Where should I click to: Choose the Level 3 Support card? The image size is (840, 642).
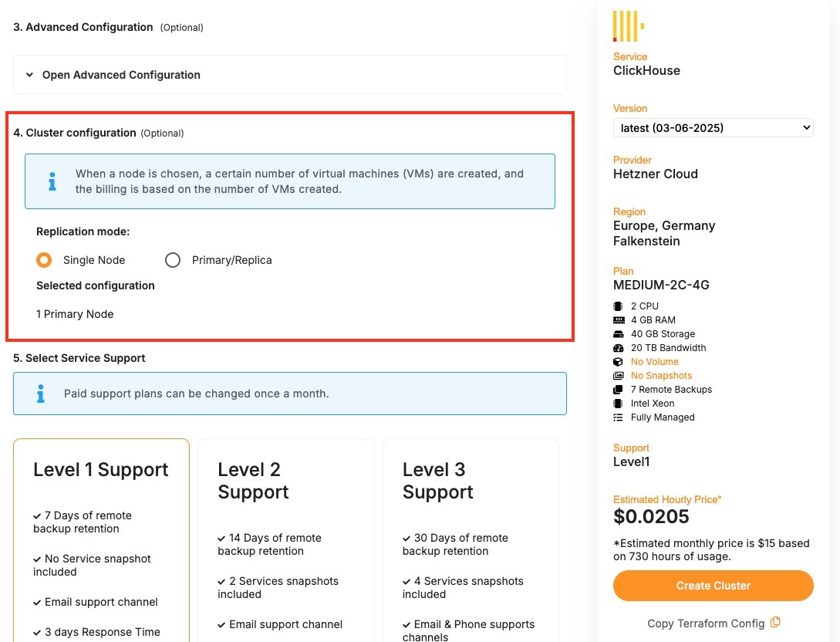click(x=471, y=540)
